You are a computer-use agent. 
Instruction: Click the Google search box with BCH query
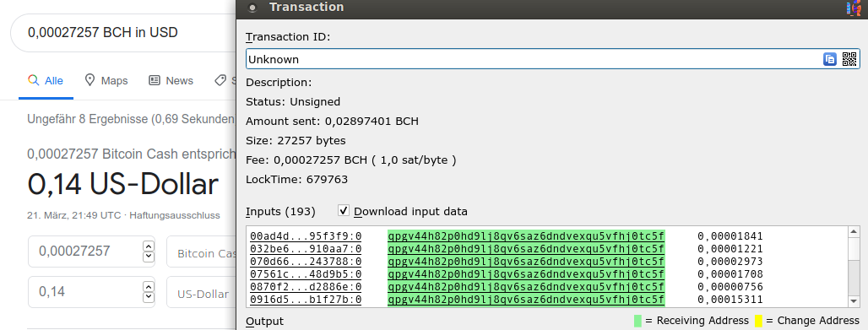pyautogui.click(x=123, y=33)
